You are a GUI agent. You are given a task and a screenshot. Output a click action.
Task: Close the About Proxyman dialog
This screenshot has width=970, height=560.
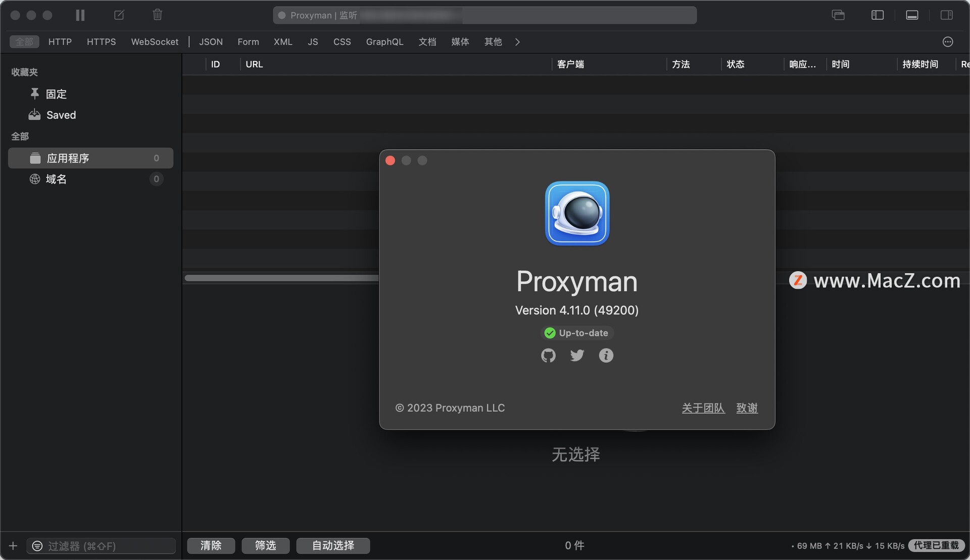390,161
